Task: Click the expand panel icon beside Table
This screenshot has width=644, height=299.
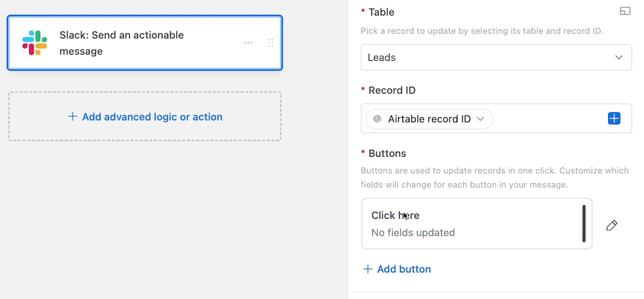Action: click(x=625, y=11)
